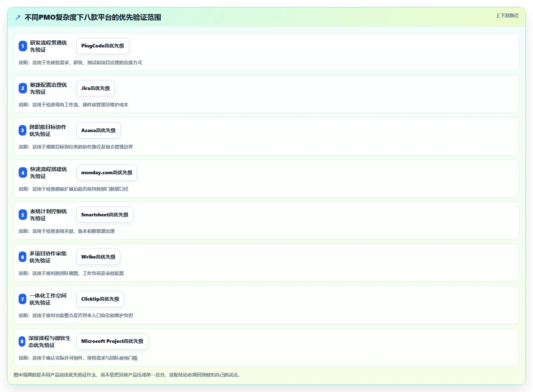Click the Microsoft Project高优先级 chip
The width and height of the screenshot is (533, 392).
tap(112, 341)
